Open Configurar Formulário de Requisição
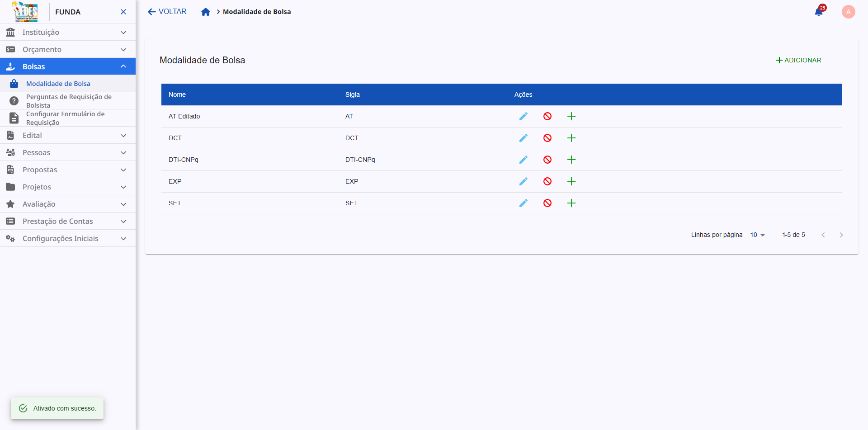Screen dimensions: 868x430 66,118
